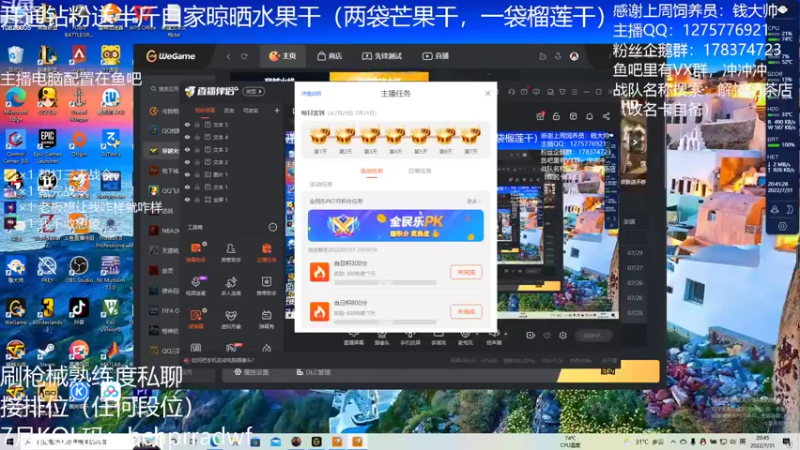Open Control Center 3.0 desktop icon

(15, 146)
